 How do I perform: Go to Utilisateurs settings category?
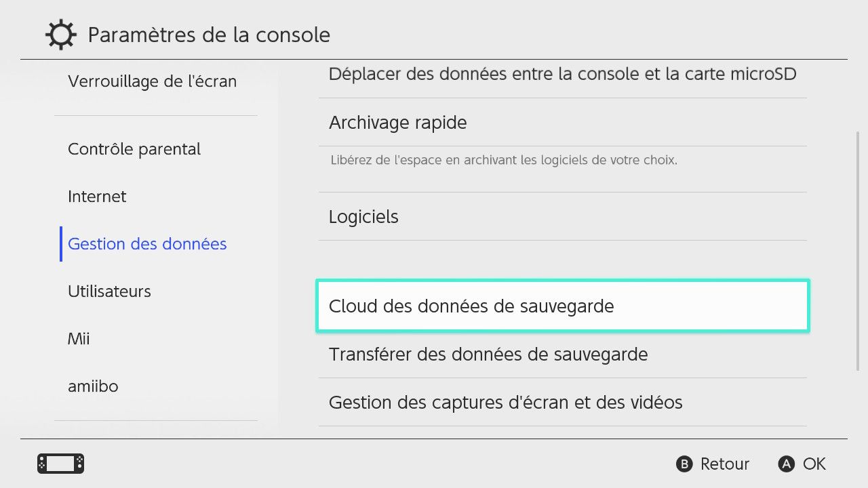click(109, 291)
